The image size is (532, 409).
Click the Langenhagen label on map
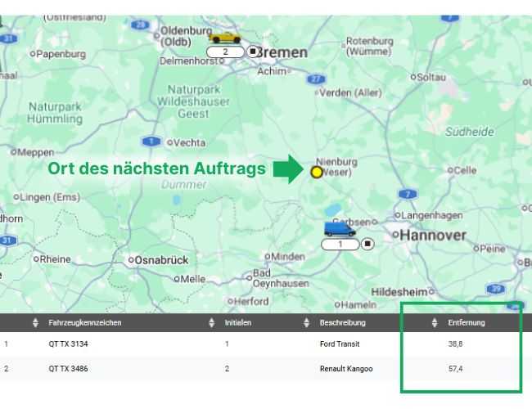(432, 215)
